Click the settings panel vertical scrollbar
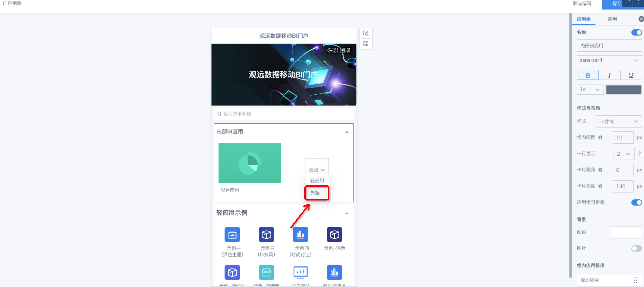 coord(570,145)
